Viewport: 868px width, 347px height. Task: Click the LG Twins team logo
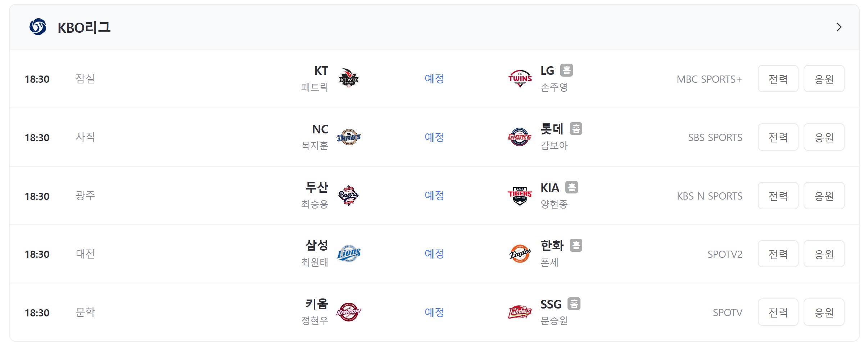pos(520,78)
